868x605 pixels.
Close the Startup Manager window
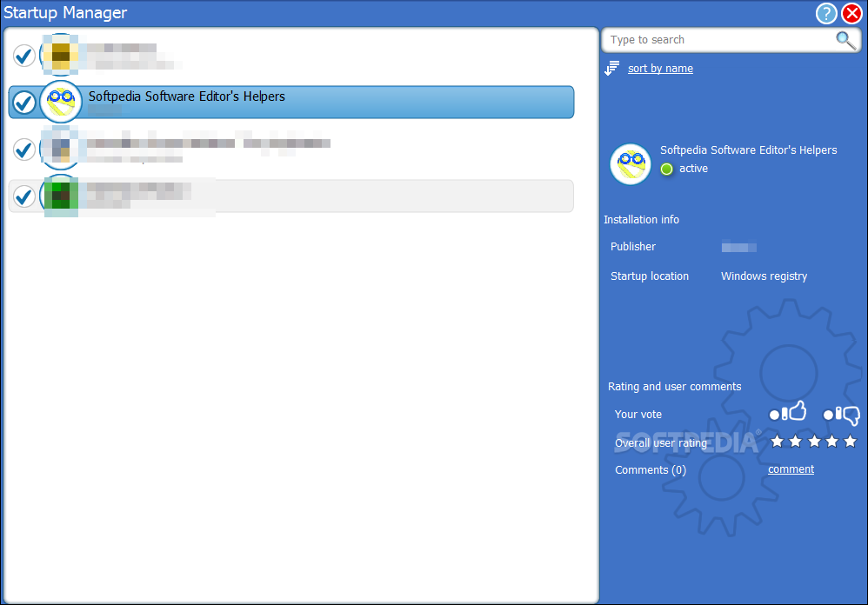click(x=852, y=13)
